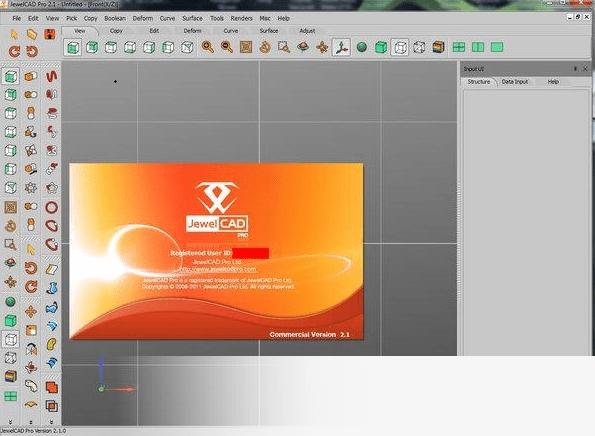Screen dimensions: 595x436
Task: Select the first green view cube in the top toolbar
Action: 72,47
